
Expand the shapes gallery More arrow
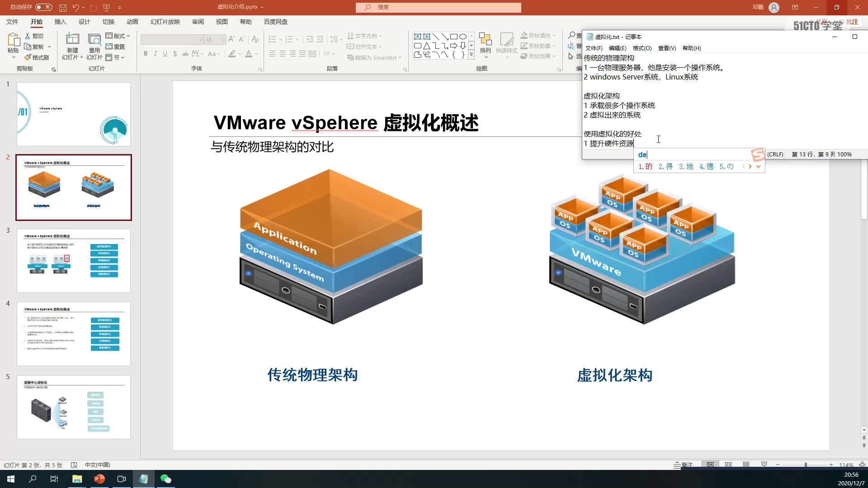pyautogui.click(x=471, y=55)
